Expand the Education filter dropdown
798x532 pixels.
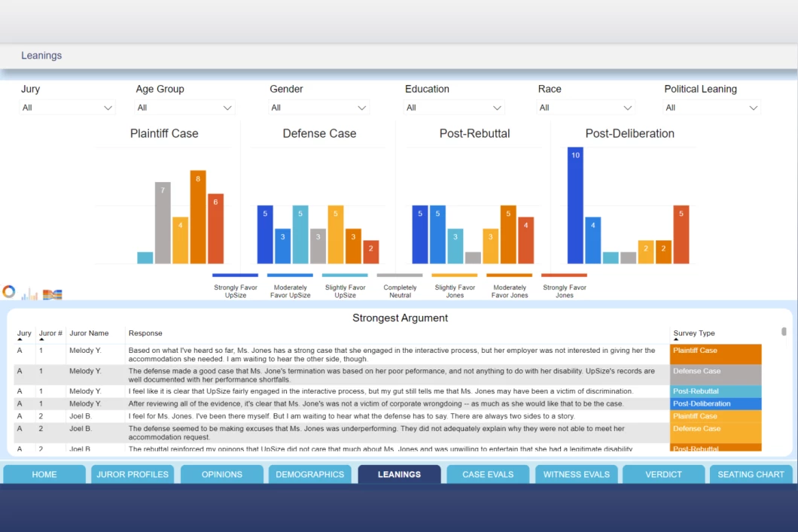coord(453,108)
